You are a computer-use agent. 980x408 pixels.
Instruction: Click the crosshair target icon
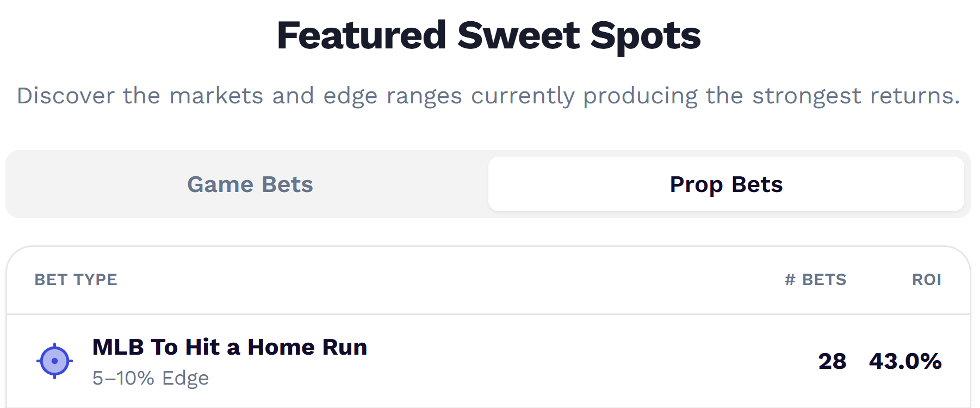point(54,361)
